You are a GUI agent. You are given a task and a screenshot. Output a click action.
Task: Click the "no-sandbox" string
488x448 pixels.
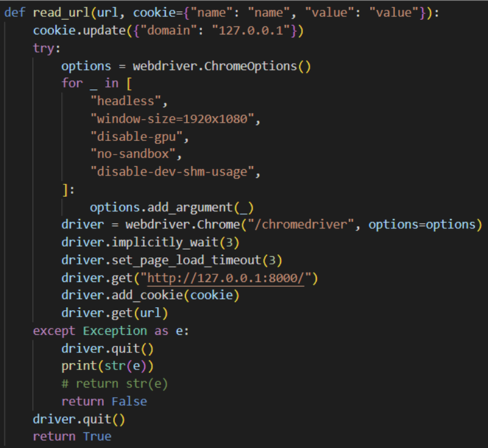pos(133,154)
